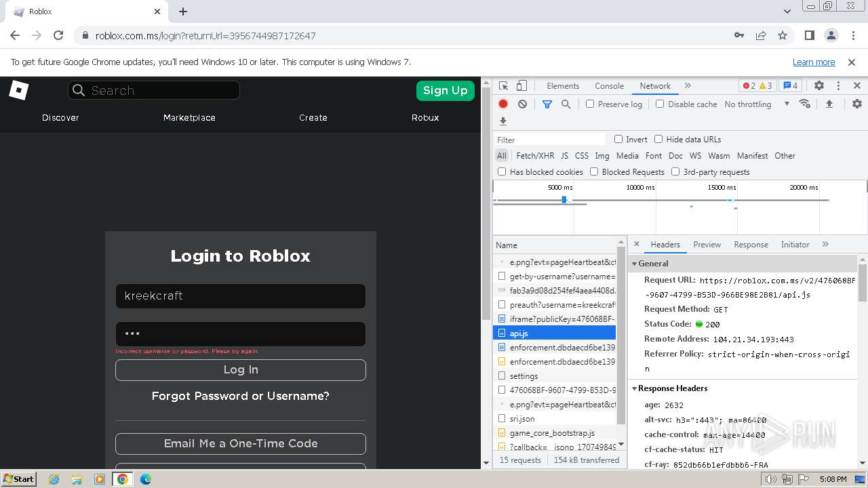Open the No throttling dropdown
The width and height of the screenshot is (868, 488).
click(757, 104)
